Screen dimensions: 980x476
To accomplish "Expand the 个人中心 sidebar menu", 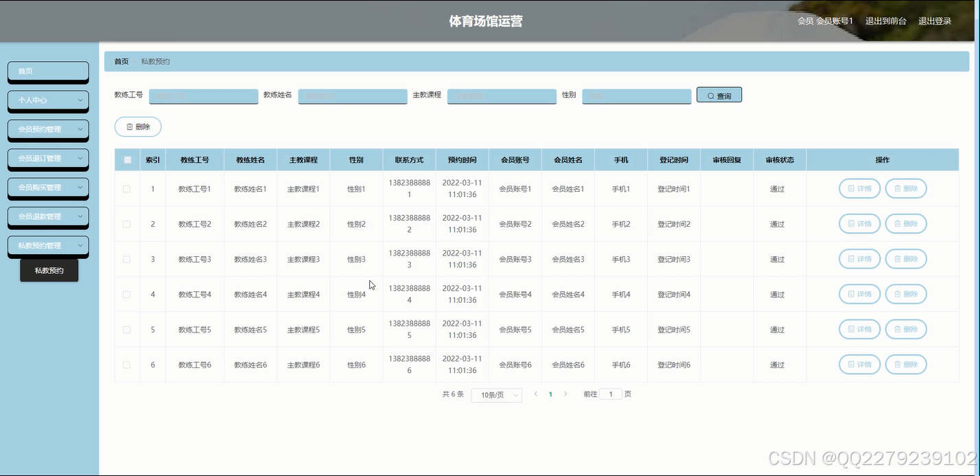I will (48, 101).
